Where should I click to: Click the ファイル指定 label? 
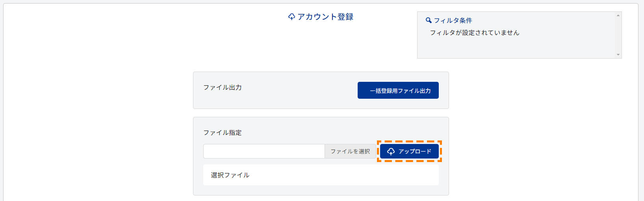tap(223, 133)
